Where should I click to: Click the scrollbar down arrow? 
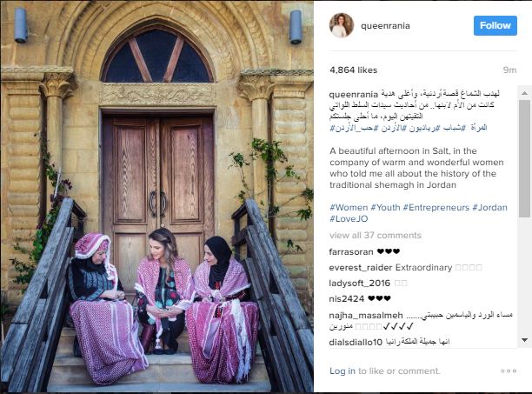(x=524, y=340)
